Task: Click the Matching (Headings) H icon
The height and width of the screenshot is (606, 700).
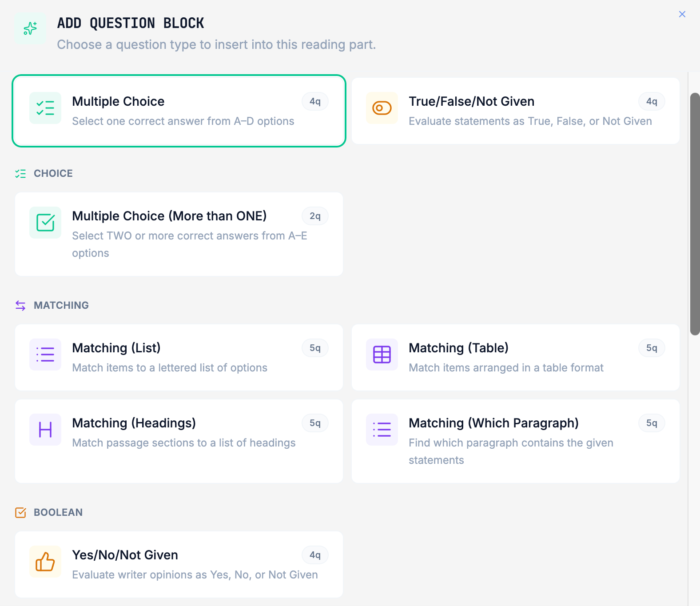Action: 45,430
